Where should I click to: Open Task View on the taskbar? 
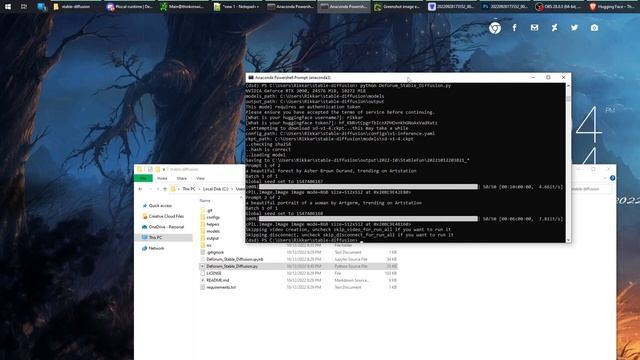point(24,7)
